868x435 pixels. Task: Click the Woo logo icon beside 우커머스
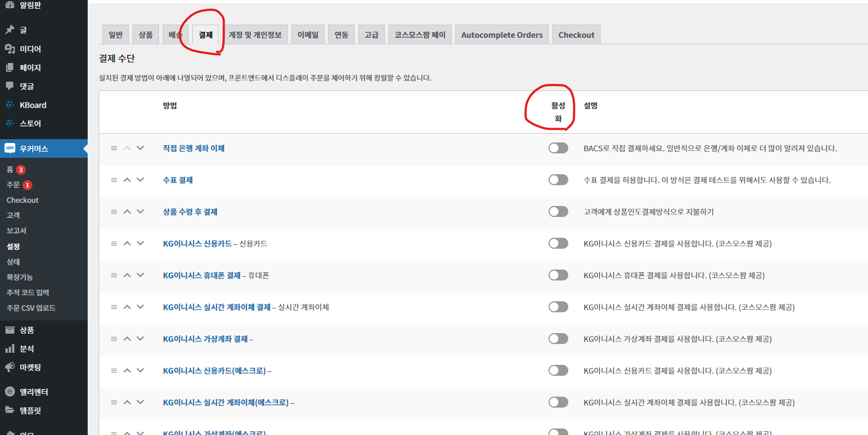[x=10, y=148]
